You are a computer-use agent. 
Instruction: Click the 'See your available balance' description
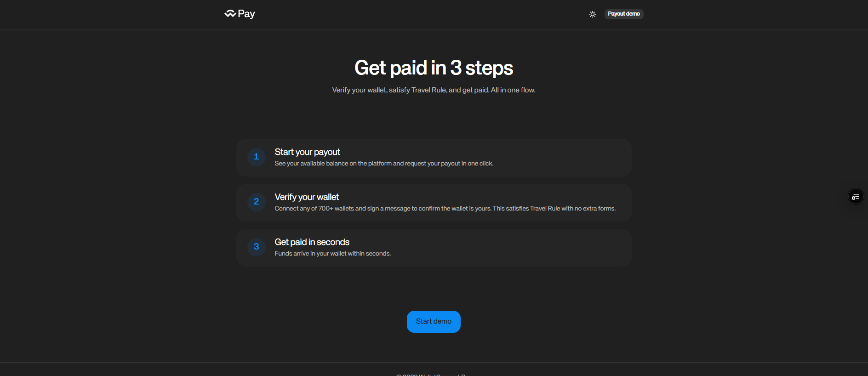(x=384, y=164)
